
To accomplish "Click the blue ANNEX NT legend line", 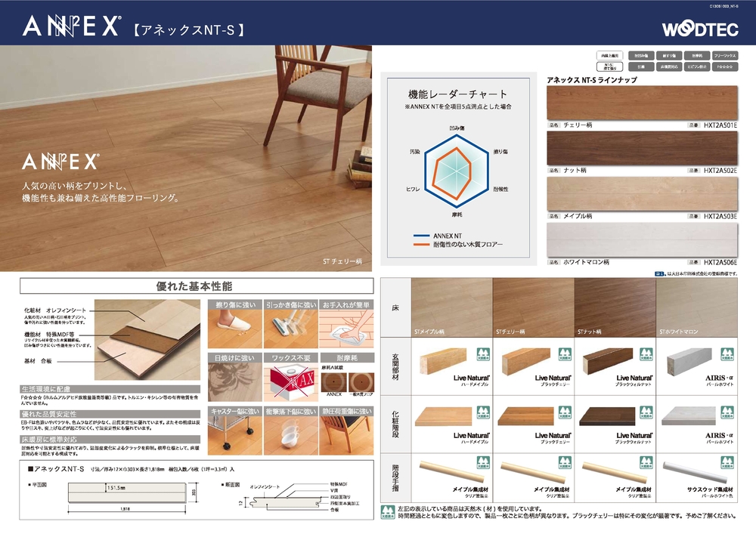I will coord(421,236).
